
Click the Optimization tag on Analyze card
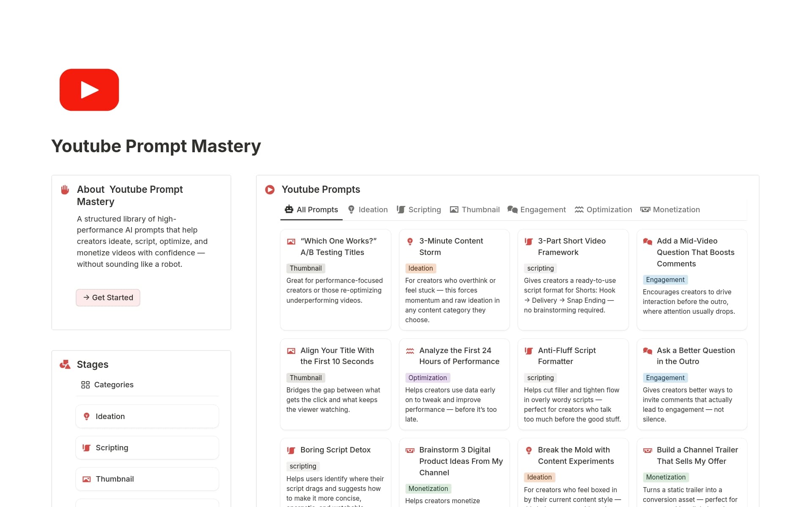click(x=427, y=378)
